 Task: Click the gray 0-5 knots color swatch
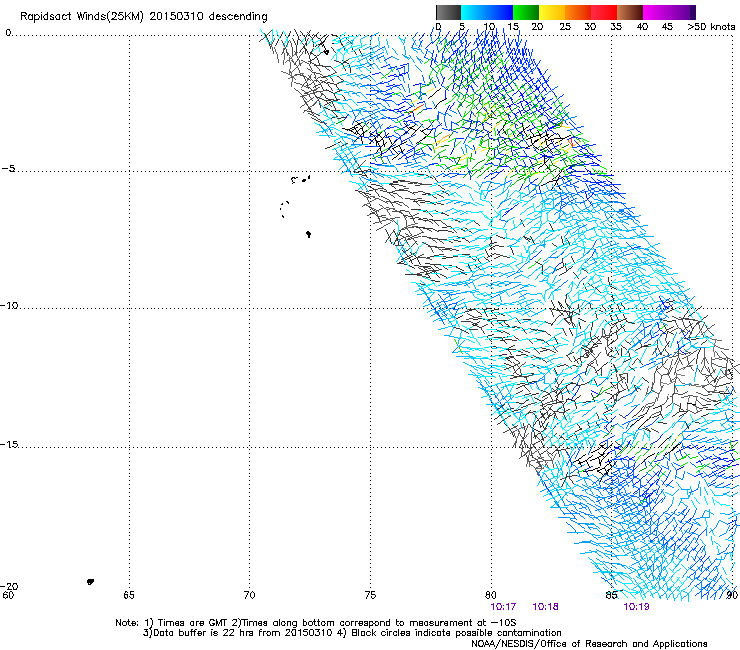[x=448, y=12]
